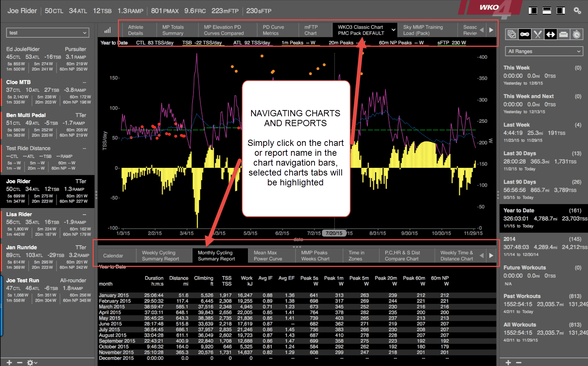Open Weekly Time & Distance Chart tab

tap(457, 256)
